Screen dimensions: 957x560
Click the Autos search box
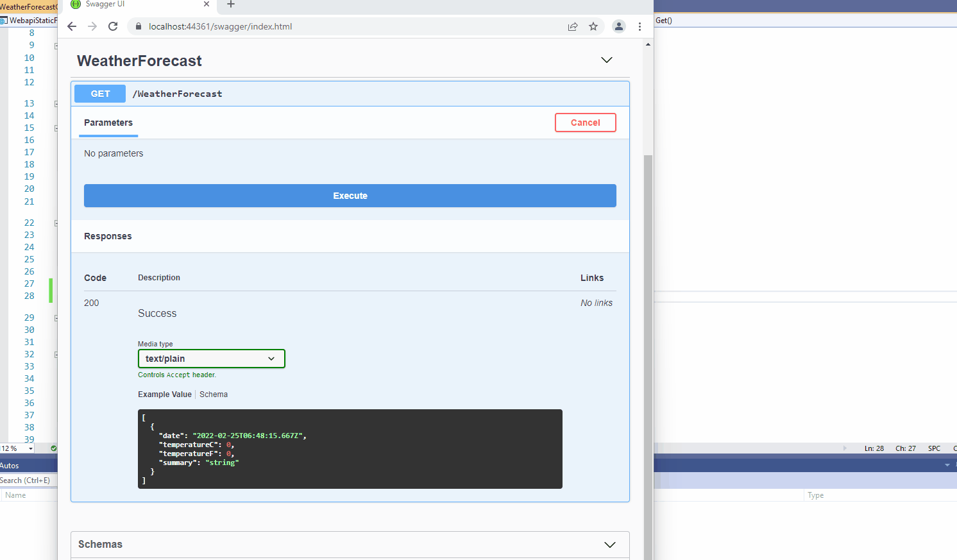click(x=28, y=480)
